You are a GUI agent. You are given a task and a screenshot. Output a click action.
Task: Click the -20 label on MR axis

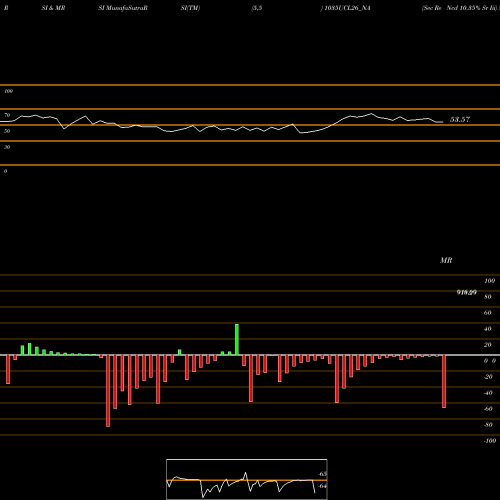(x=488, y=377)
